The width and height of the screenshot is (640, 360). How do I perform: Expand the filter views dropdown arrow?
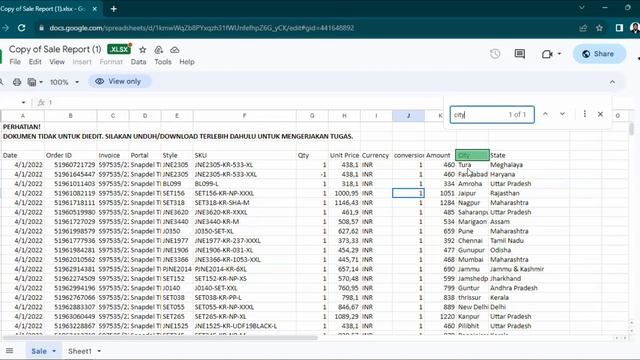click(x=41, y=82)
